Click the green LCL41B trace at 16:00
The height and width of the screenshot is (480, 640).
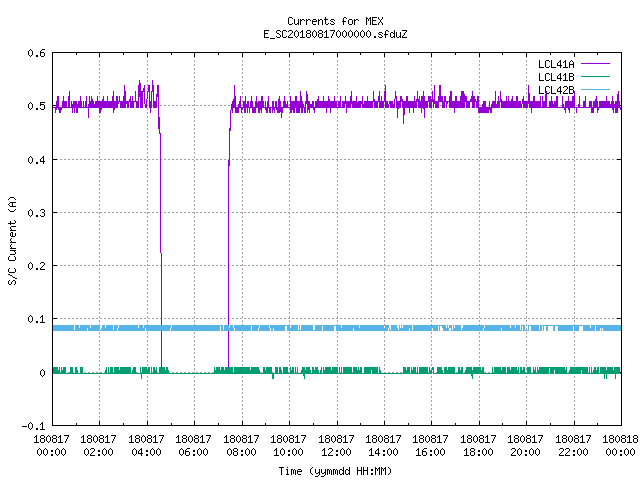431,370
